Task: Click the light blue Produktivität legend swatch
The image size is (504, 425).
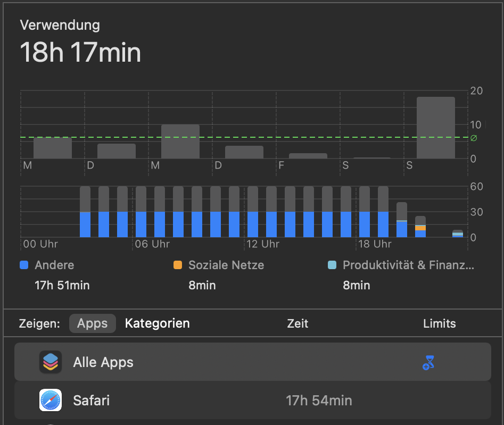Action: pyautogui.click(x=332, y=265)
